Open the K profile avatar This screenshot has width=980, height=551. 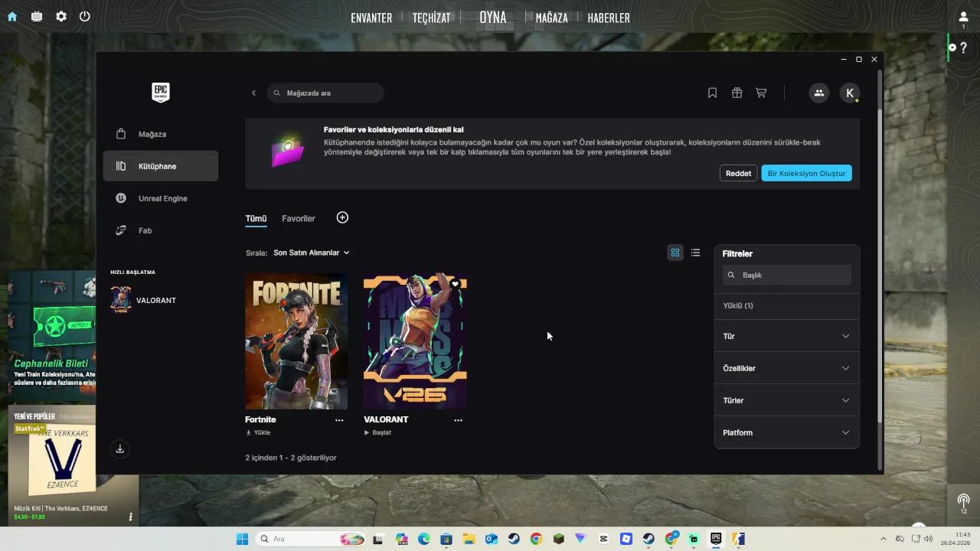click(x=850, y=93)
